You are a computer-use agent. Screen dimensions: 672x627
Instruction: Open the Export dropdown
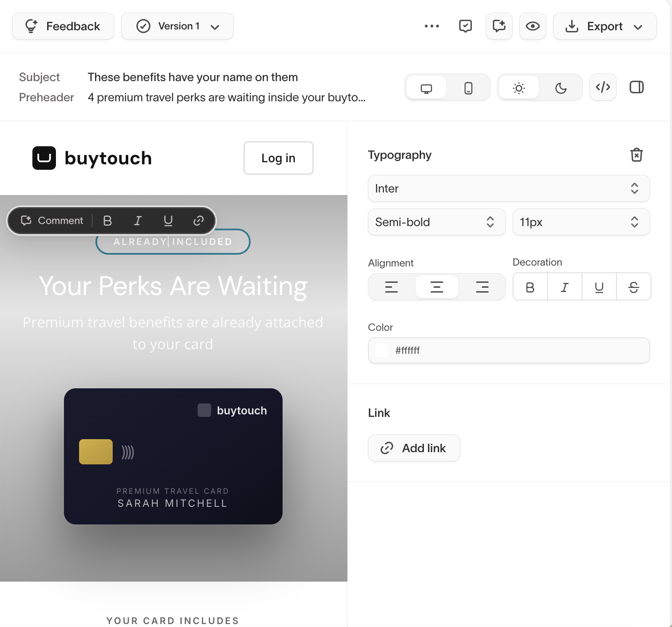[x=605, y=26]
